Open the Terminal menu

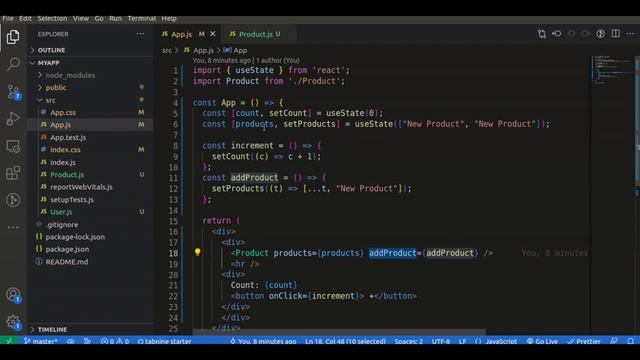142,18
